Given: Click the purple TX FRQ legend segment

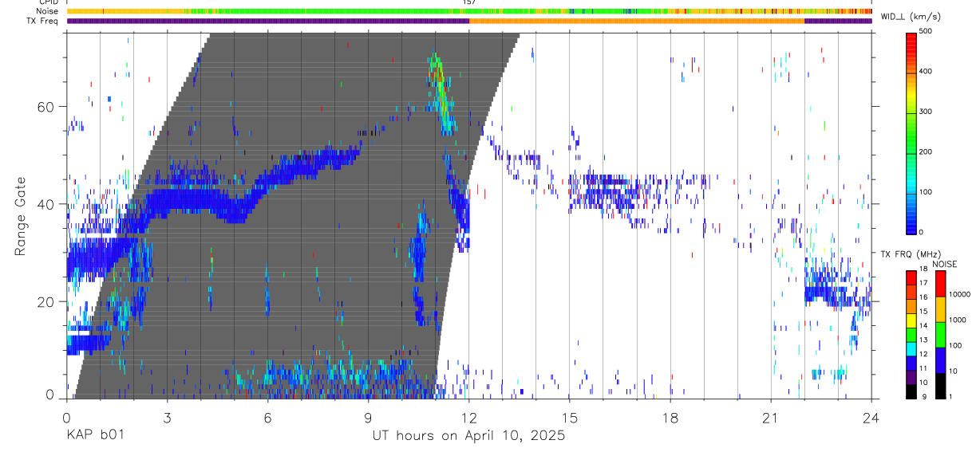Looking at the screenshot, I should tap(911, 375).
